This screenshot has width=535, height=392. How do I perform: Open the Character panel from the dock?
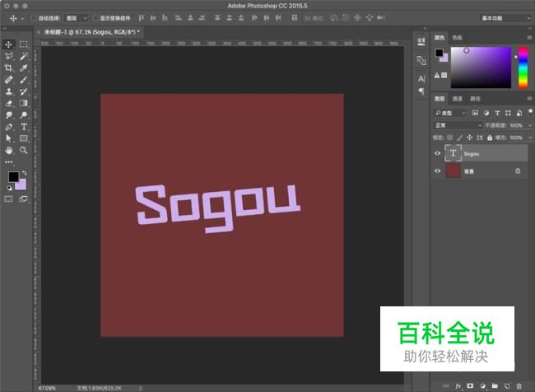click(x=421, y=79)
